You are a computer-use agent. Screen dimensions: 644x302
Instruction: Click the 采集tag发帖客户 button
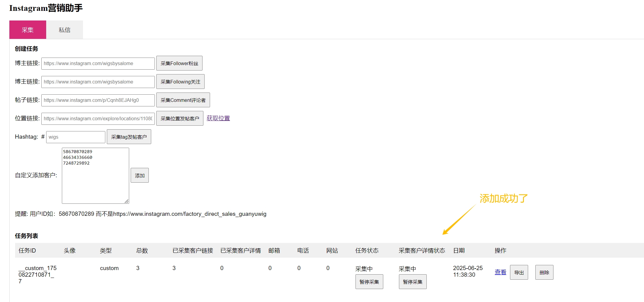tap(129, 137)
